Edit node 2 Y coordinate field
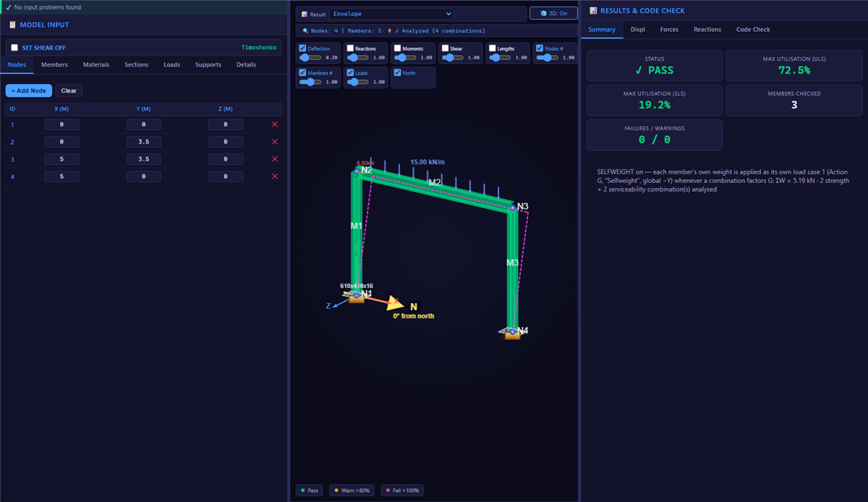 pyautogui.click(x=143, y=142)
